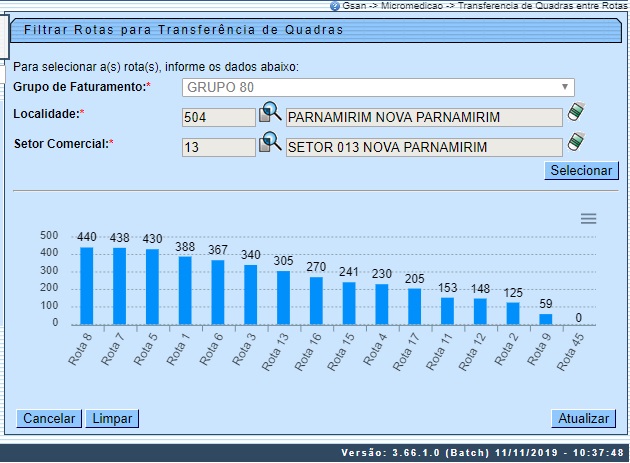Click the value label 270
630x463 pixels.
[x=316, y=267]
